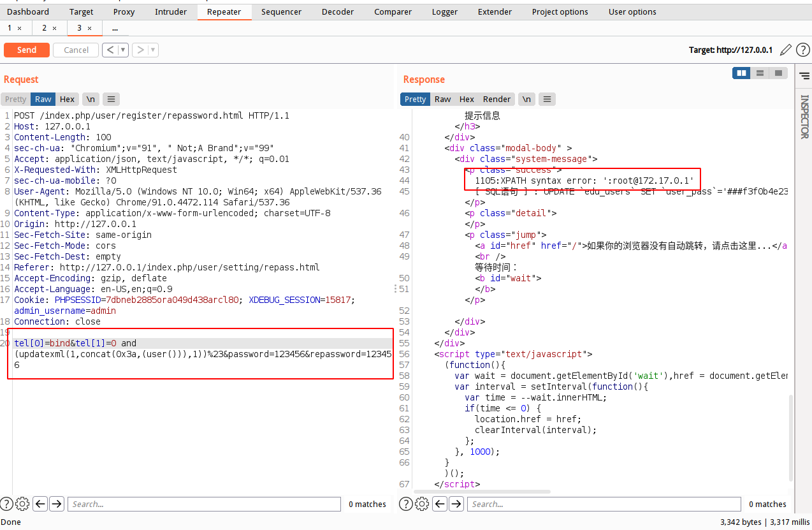Screen dimensions: 812x530
Task: Click the pane divider handle dots
Action: (x=396, y=289)
